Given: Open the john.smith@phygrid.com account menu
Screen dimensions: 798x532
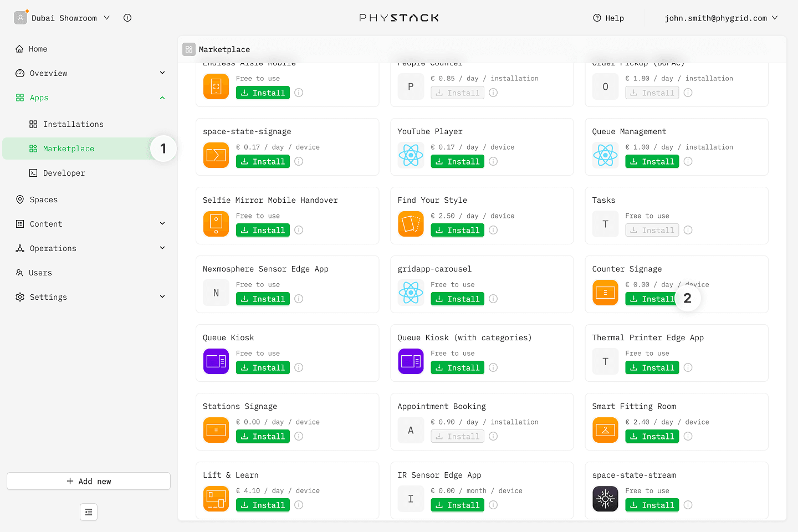Looking at the screenshot, I should coord(720,18).
